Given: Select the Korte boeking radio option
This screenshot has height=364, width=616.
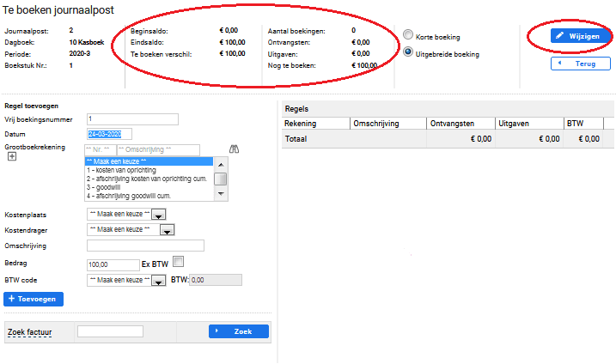Looking at the screenshot, I should pos(408,35).
